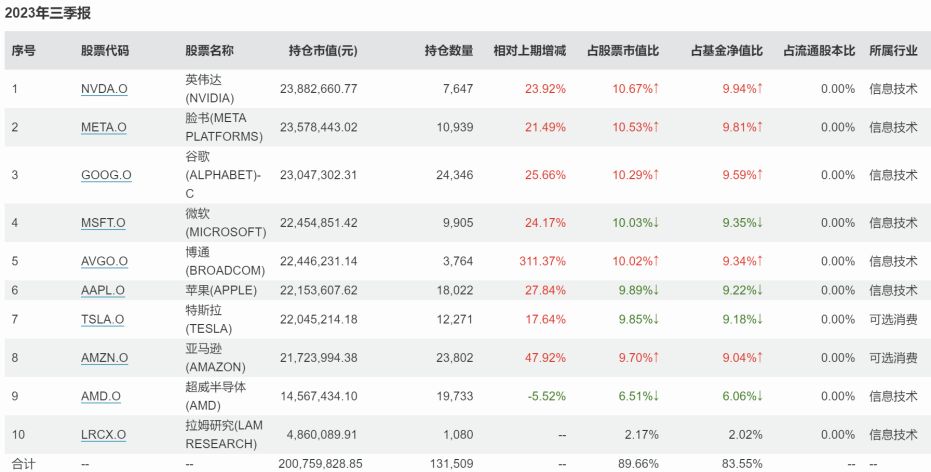This screenshot has width=931, height=472.
Task: Open the LRCX.O stock code link
Action: [103, 435]
